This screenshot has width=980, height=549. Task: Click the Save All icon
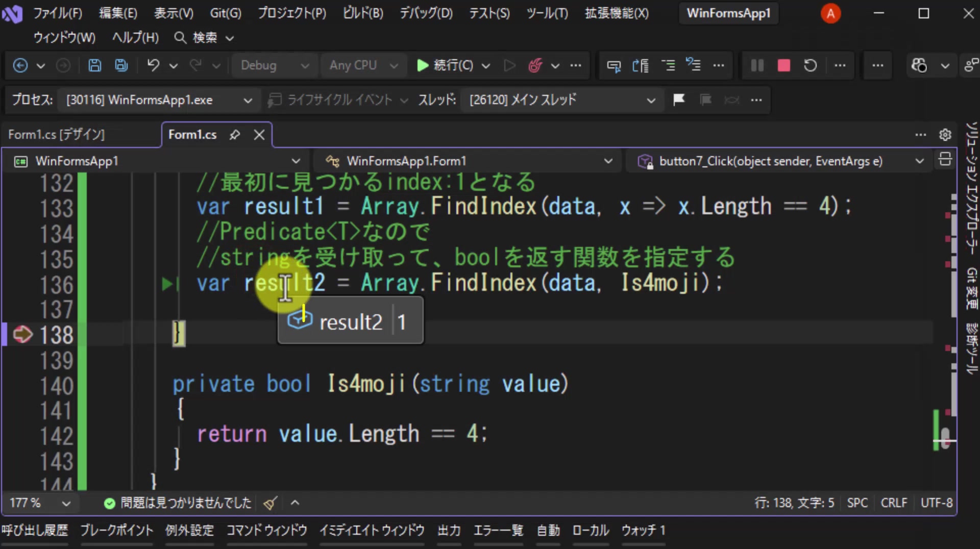121,65
